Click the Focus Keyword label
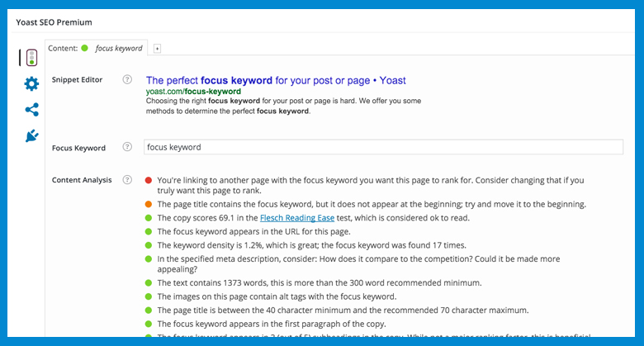Image resolution: width=644 pixels, height=346 pixels. point(79,148)
